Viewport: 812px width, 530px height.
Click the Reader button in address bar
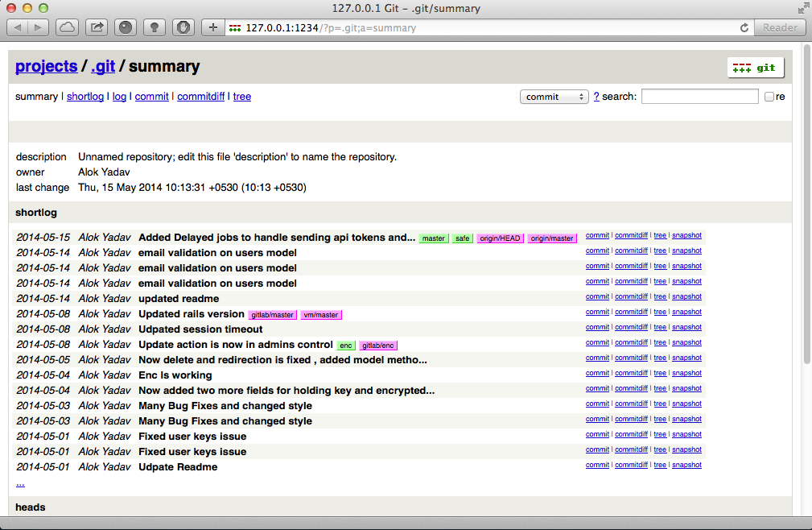click(x=779, y=27)
